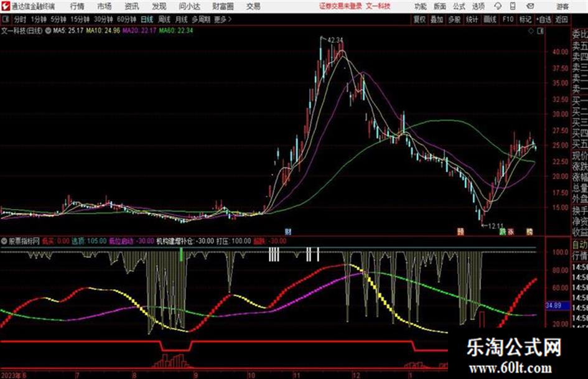Expand the MA indicator dropdown arrow
This screenshot has height=379, width=588.
(48, 30)
